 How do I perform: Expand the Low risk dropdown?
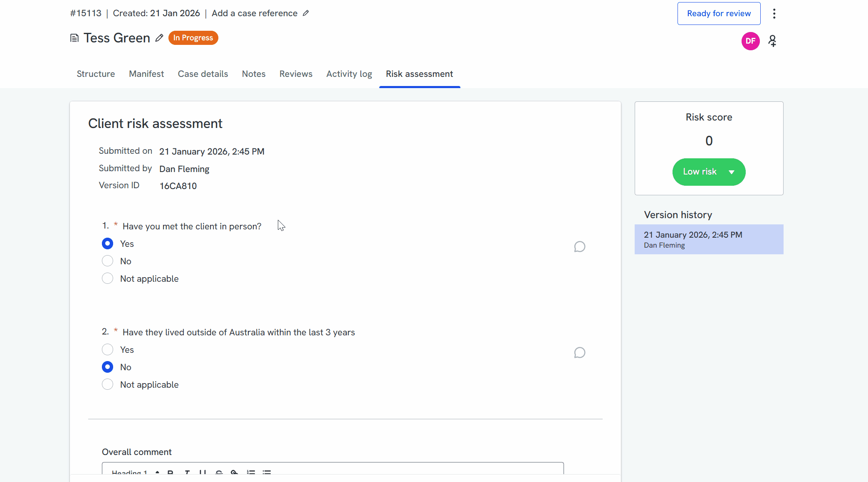(709, 172)
